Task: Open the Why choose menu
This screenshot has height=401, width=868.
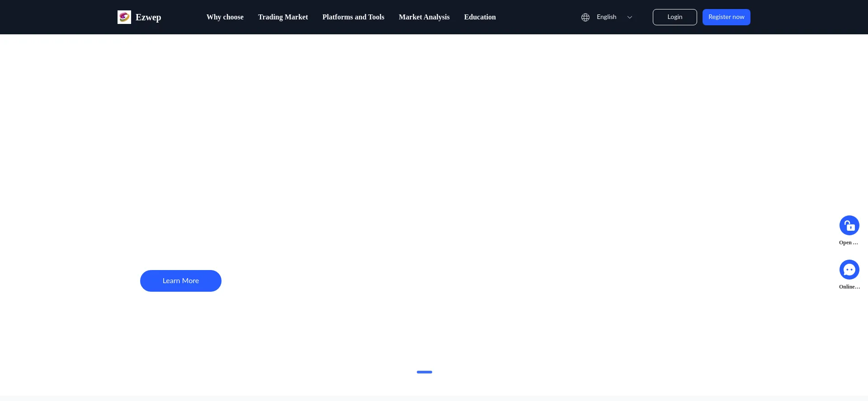Action: coord(225,17)
